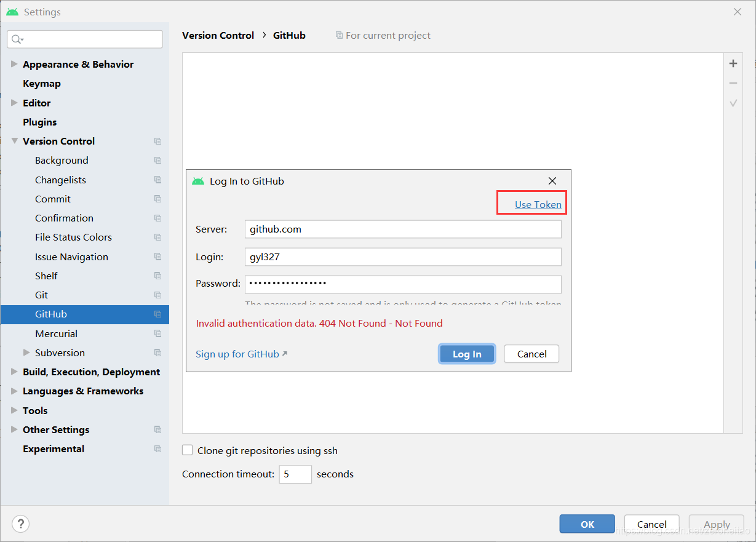Click the set default account checkmark icon

[733, 103]
